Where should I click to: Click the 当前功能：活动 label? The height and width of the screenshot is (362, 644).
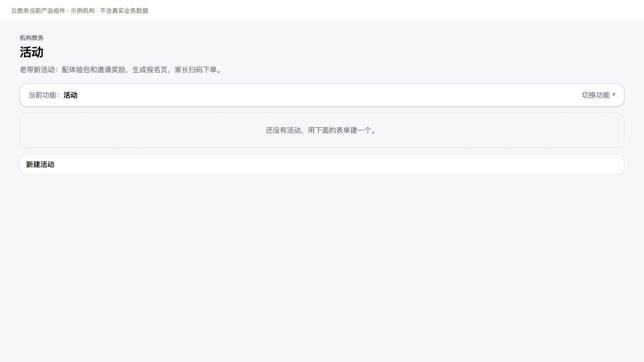coord(53,95)
